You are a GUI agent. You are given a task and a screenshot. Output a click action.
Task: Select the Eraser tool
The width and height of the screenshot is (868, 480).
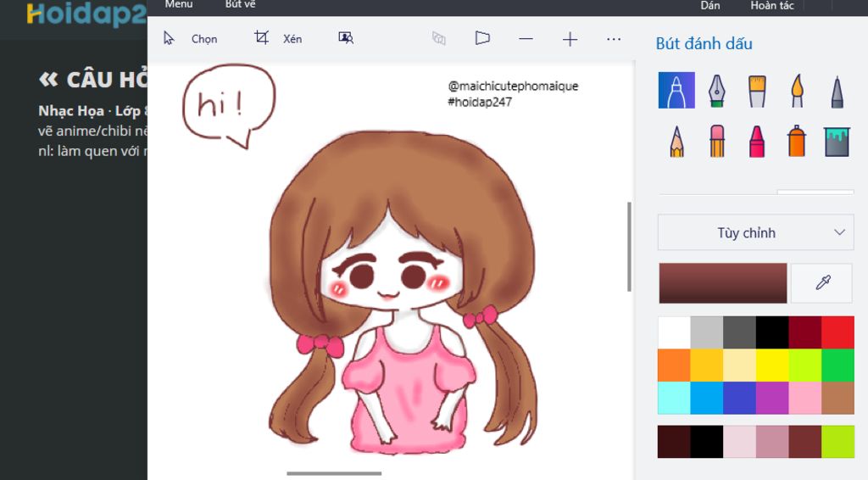click(x=716, y=141)
